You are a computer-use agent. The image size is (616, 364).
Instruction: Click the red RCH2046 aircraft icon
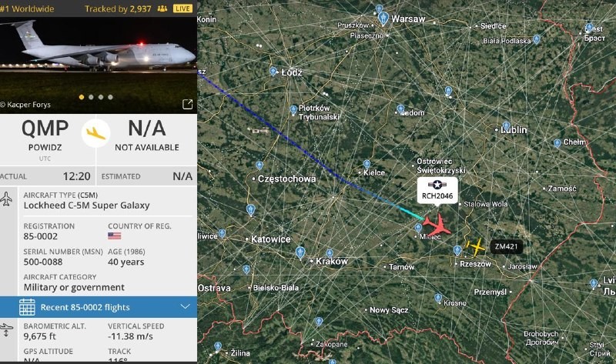[437, 226]
